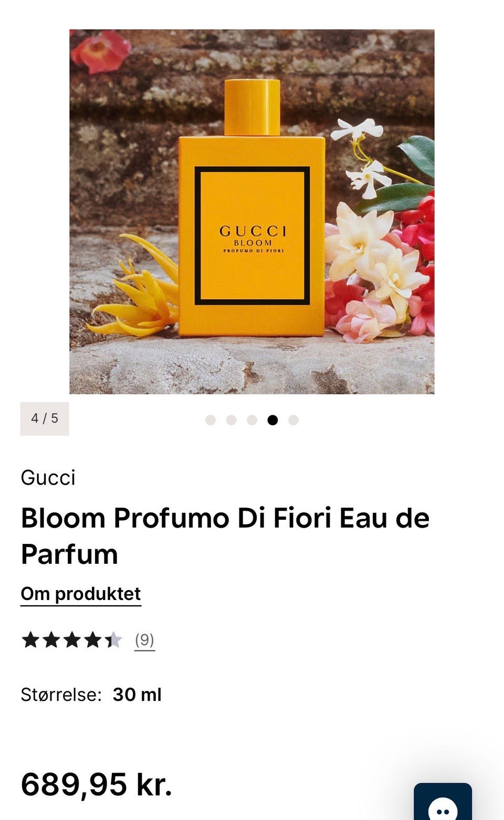Select the second carousel dot

[x=231, y=420]
